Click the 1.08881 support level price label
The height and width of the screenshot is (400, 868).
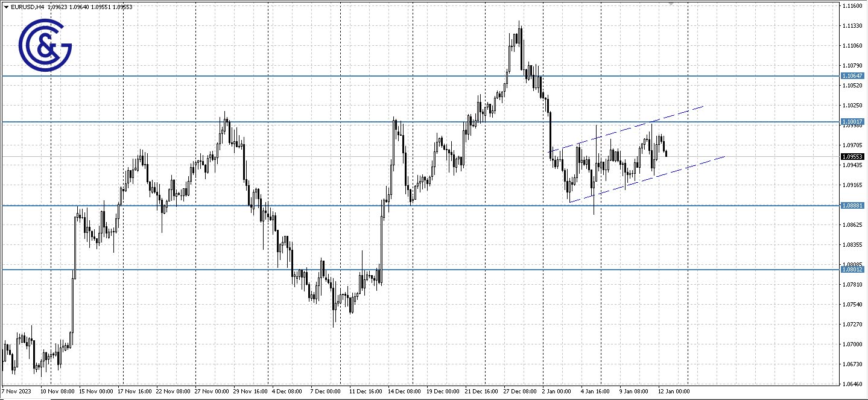[x=852, y=206]
